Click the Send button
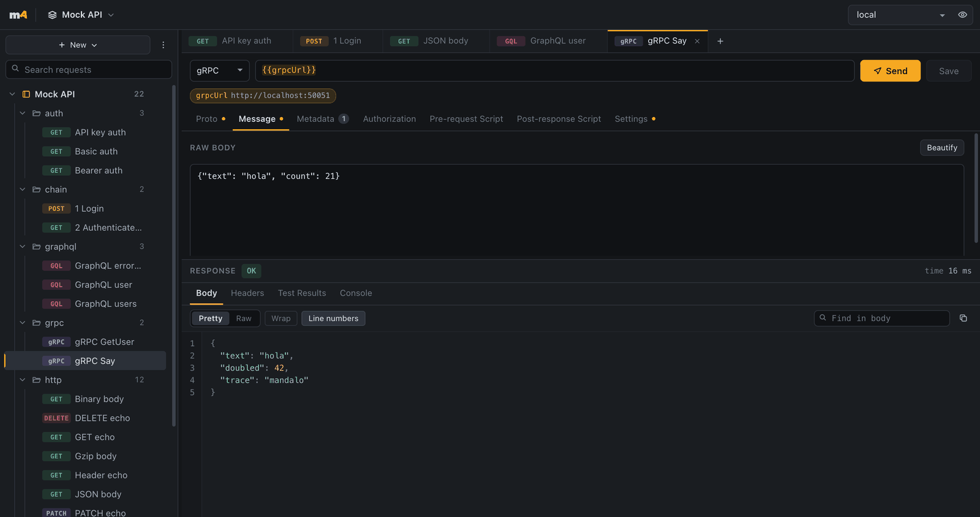 [x=890, y=70]
